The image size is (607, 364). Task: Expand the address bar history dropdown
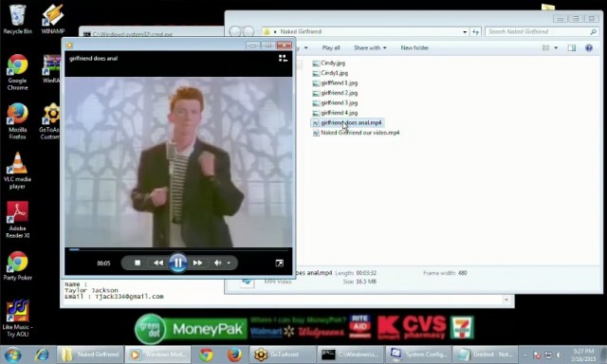(465, 31)
